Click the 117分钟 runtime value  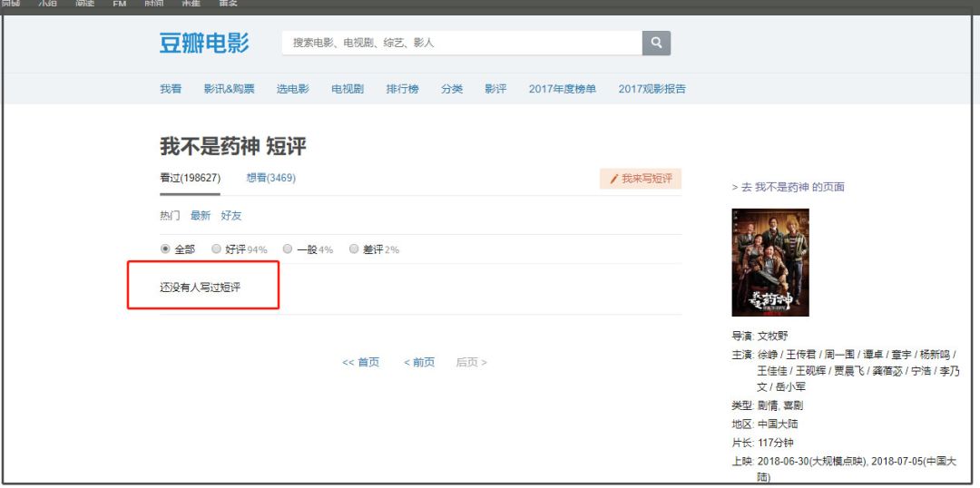775,443
